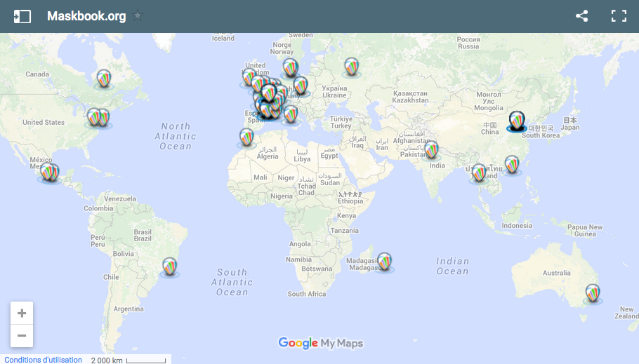Select the marker in Thailand

click(x=479, y=173)
